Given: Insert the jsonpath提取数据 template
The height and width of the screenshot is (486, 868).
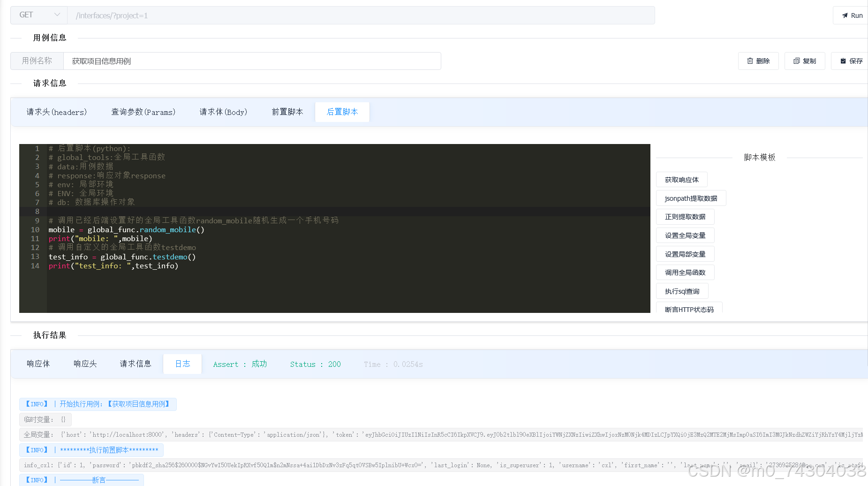Looking at the screenshot, I should pos(690,198).
